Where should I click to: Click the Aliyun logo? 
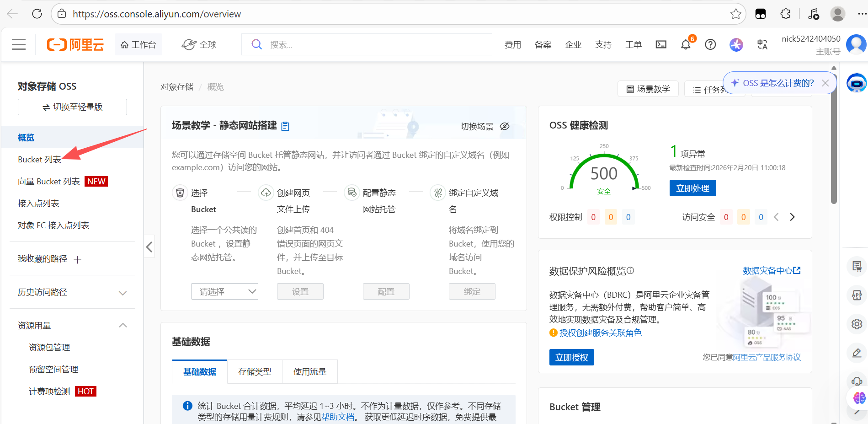pos(75,44)
